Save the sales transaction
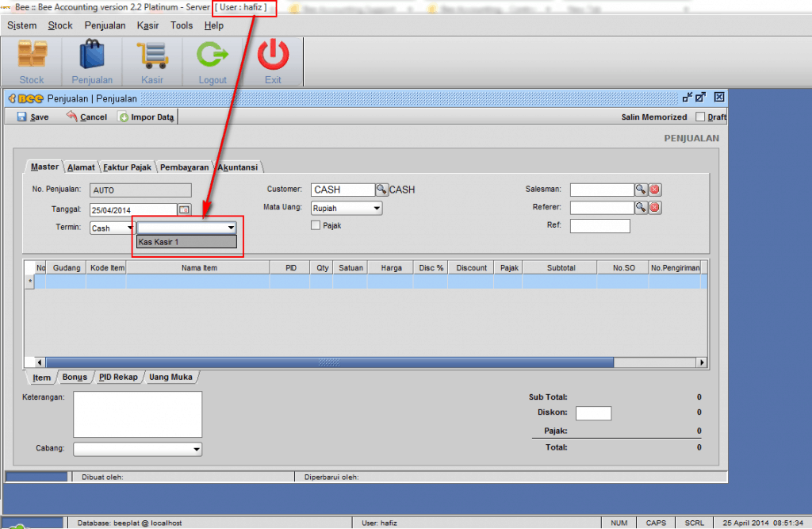 coord(33,117)
